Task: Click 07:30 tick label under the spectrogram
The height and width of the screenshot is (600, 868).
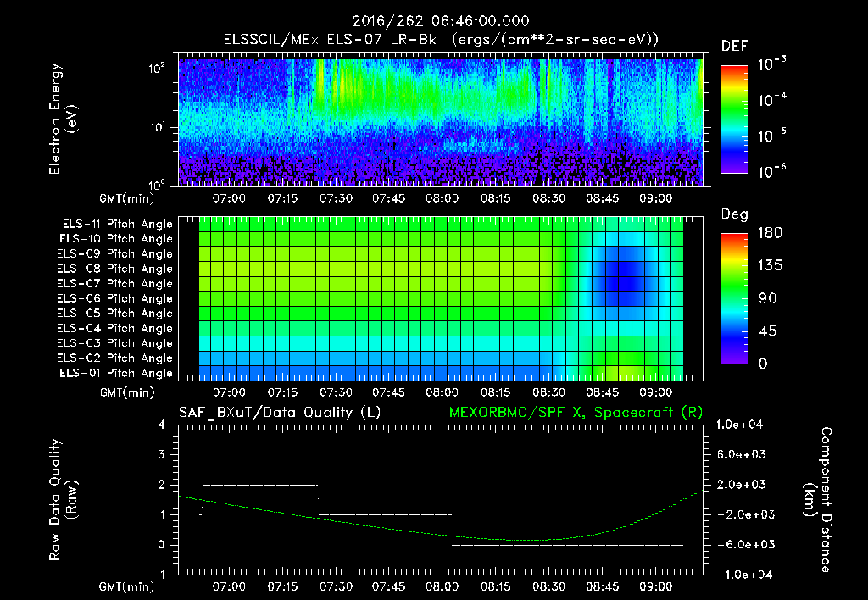Action: (x=336, y=198)
